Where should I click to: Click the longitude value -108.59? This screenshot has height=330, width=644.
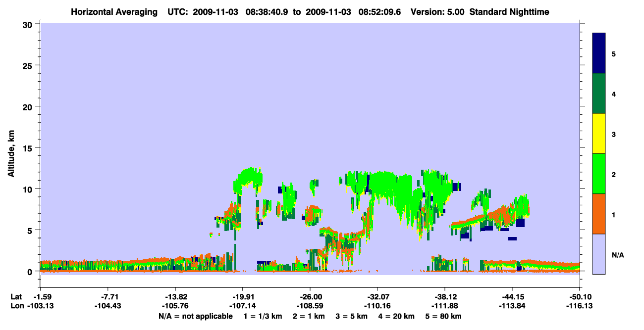coord(310,306)
